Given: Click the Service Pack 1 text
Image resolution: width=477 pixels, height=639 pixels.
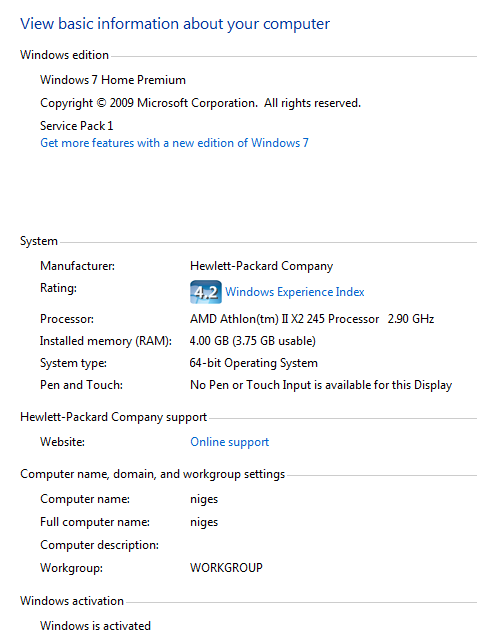Looking at the screenshot, I should tap(77, 126).
